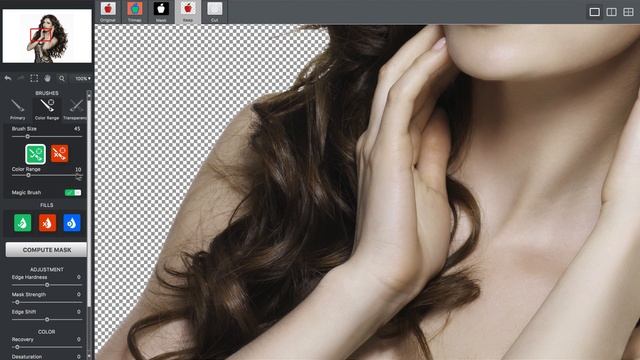This screenshot has width=640, height=360.
Task: Adjust the Brush Size slider
Action: click(x=47, y=136)
